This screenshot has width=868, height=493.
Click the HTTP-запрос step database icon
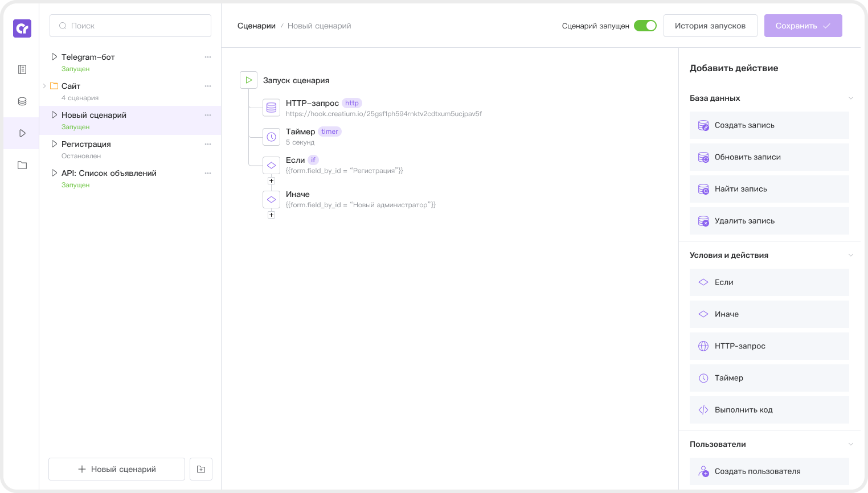[x=271, y=108]
